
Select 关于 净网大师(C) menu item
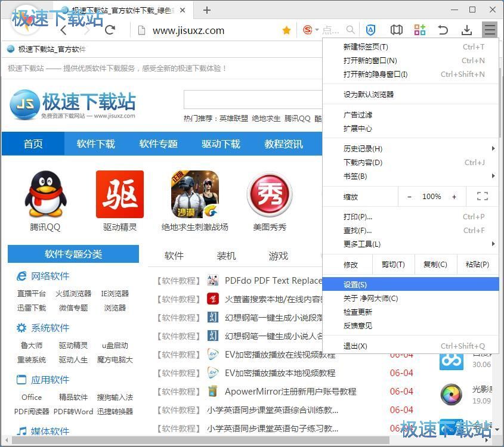(411, 299)
